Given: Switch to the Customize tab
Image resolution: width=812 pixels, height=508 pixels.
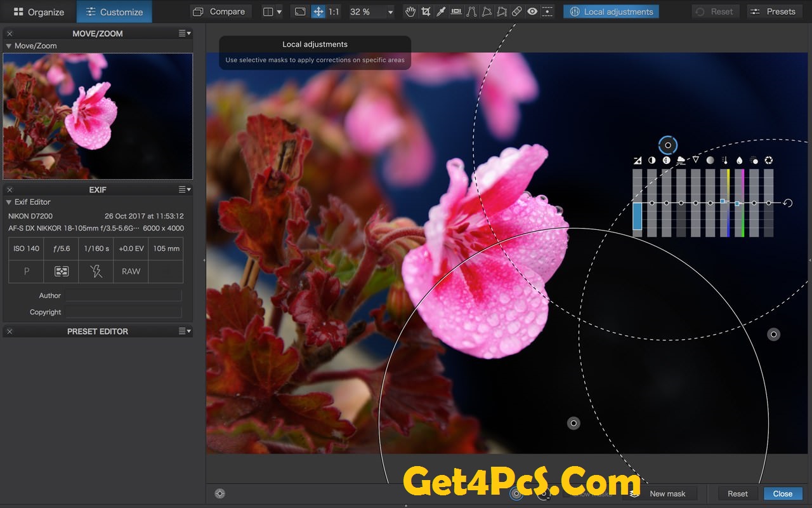Looking at the screenshot, I should tap(114, 11).
